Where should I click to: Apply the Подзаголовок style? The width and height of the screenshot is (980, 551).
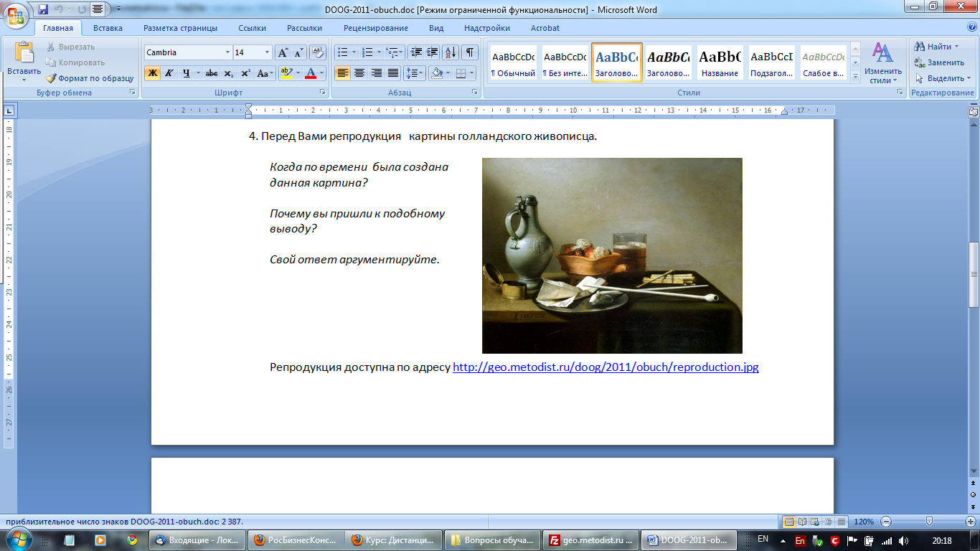tap(771, 63)
